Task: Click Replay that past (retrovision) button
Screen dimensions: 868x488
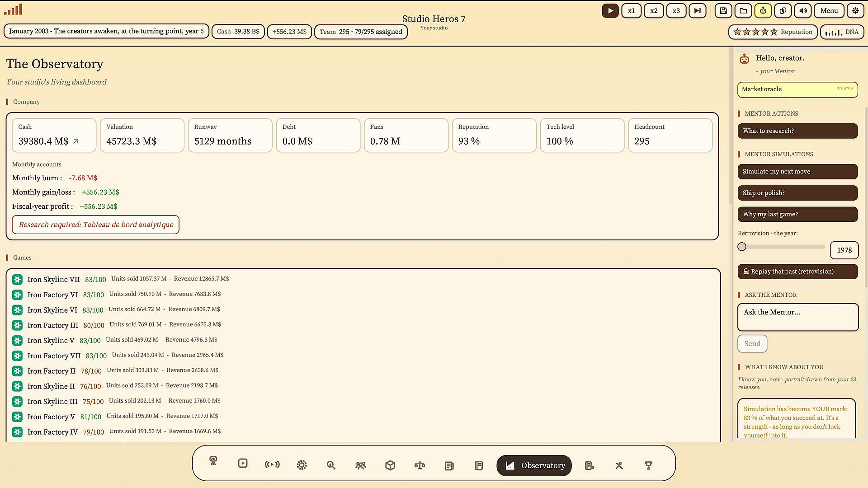Action: [x=797, y=272]
